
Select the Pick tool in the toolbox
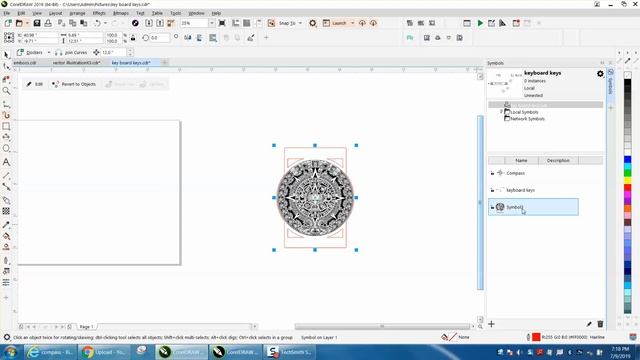pyautogui.click(x=6, y=55)
